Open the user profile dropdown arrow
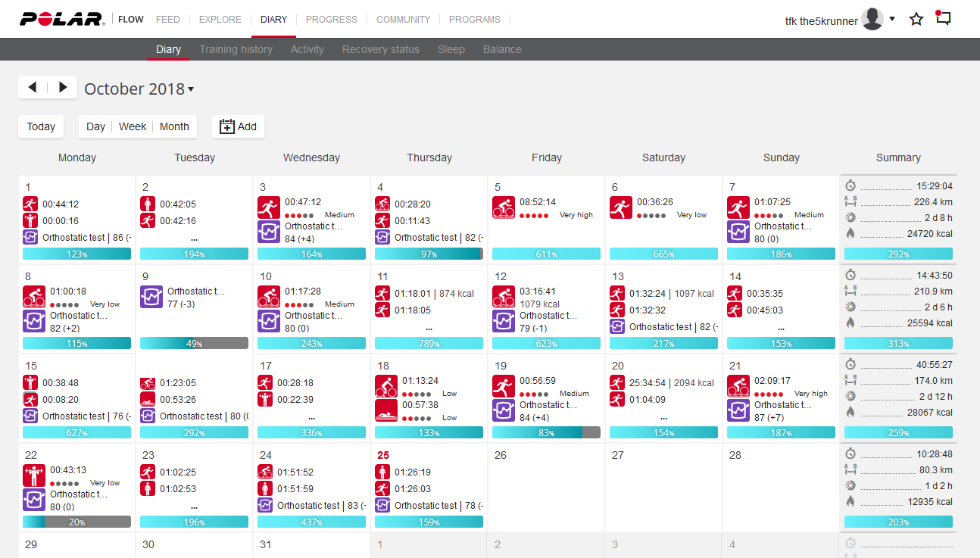This screenshot has height=558, width=980. [892, 19]
